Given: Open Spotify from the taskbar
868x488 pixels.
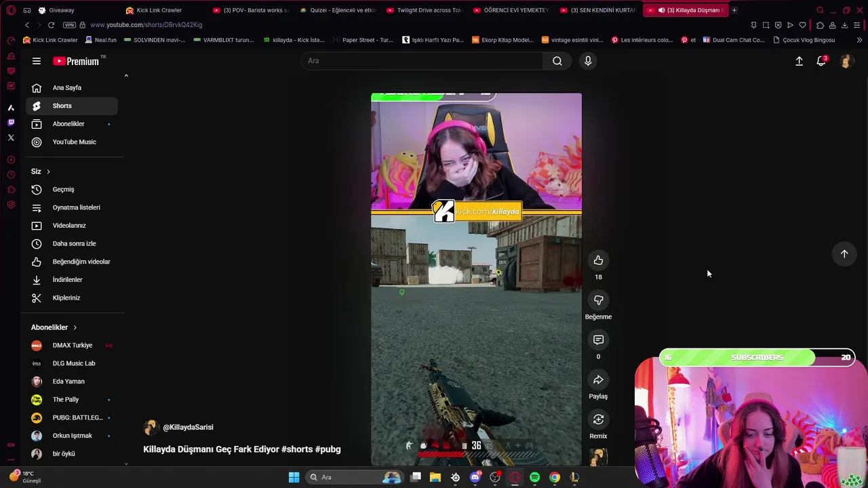Looking at the screenshot, I should click(x=534, y=477).
